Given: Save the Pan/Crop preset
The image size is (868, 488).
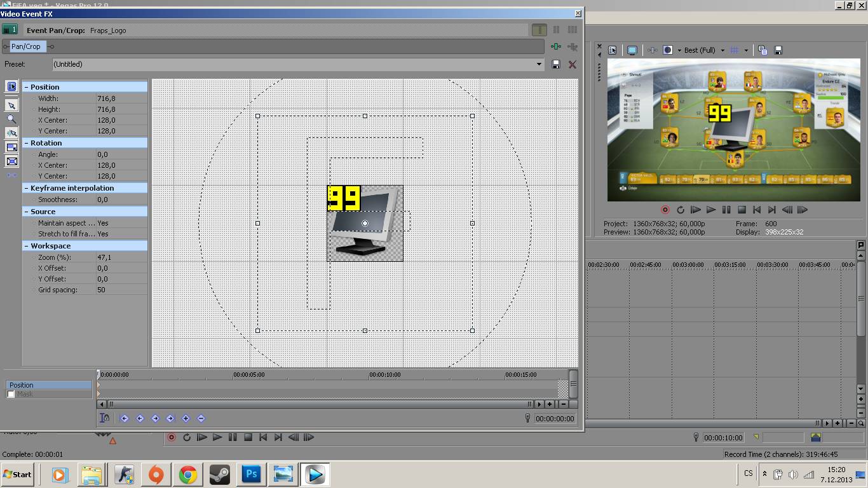Looking at the screenshot, I should [x=556, y=64].
